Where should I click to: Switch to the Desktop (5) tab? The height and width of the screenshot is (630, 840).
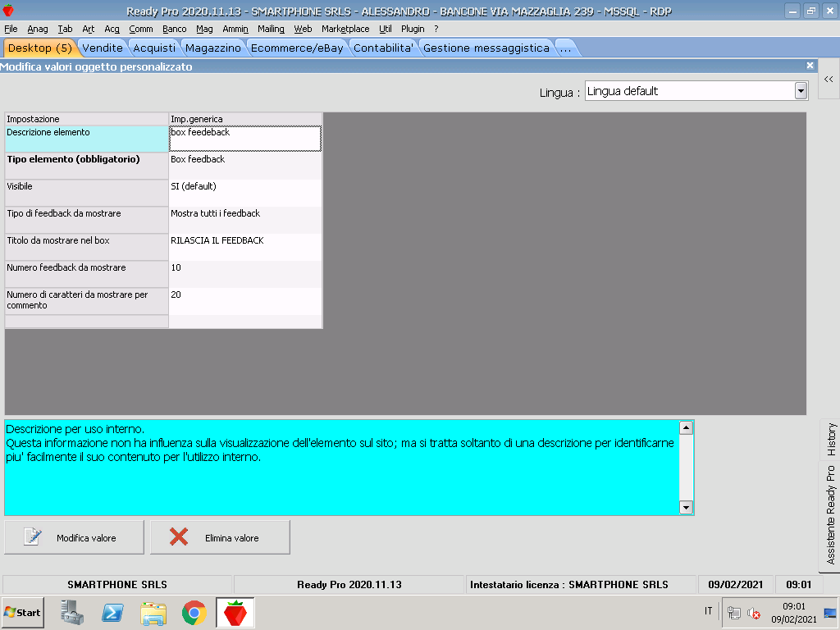40,48
